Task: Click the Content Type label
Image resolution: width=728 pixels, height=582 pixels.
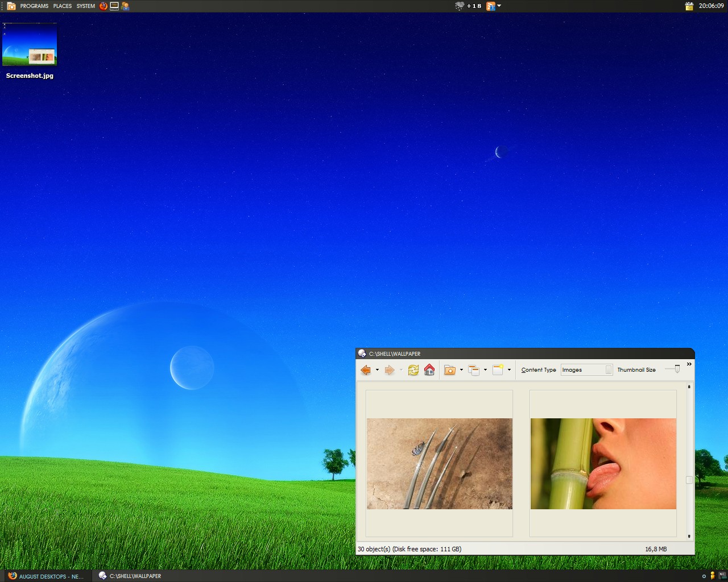Action: pos(539,370)
